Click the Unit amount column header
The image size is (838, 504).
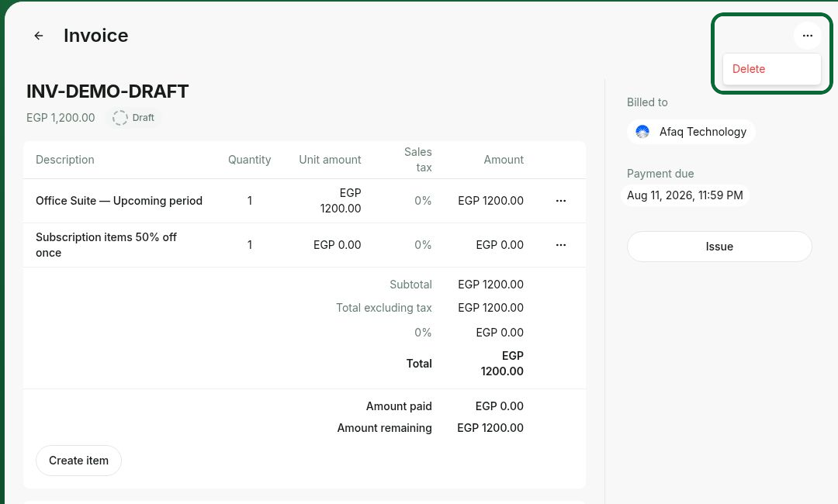click(x=331, y=160)
